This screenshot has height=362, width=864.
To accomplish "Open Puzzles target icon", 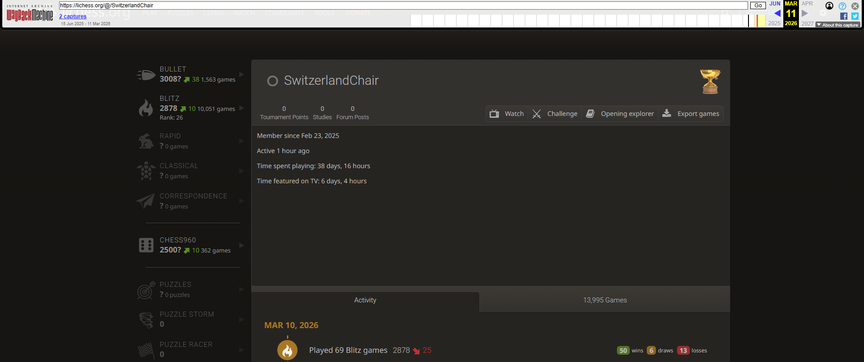I will coord(145,290).
